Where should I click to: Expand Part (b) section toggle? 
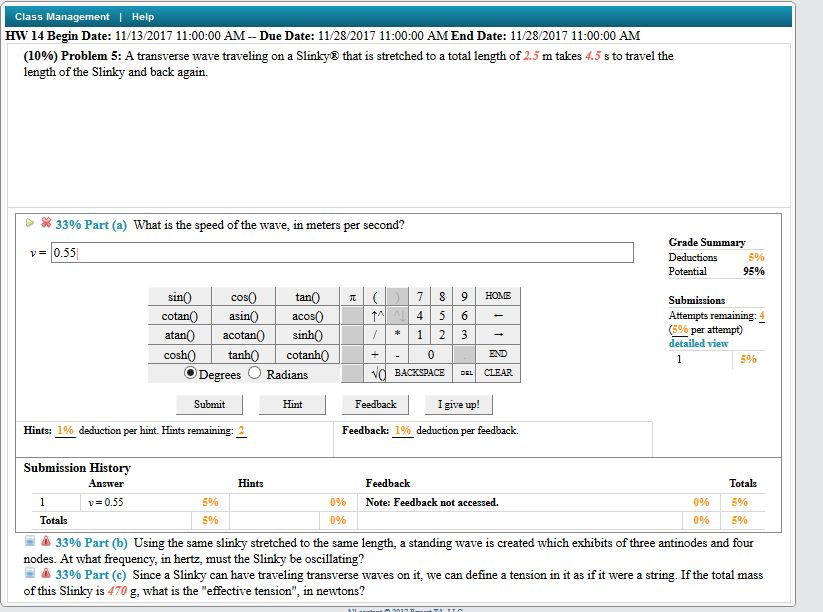click(x=30, y=541)
